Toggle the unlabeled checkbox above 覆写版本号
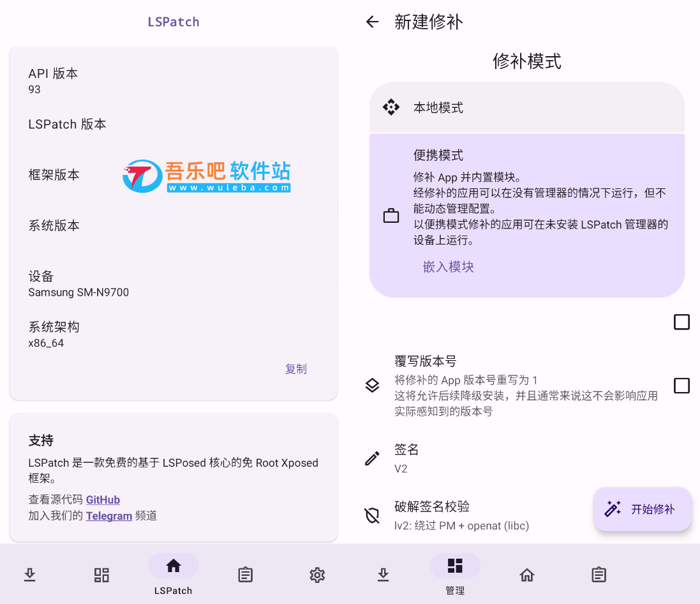The image size is (700, 604). tap(681, 322)
